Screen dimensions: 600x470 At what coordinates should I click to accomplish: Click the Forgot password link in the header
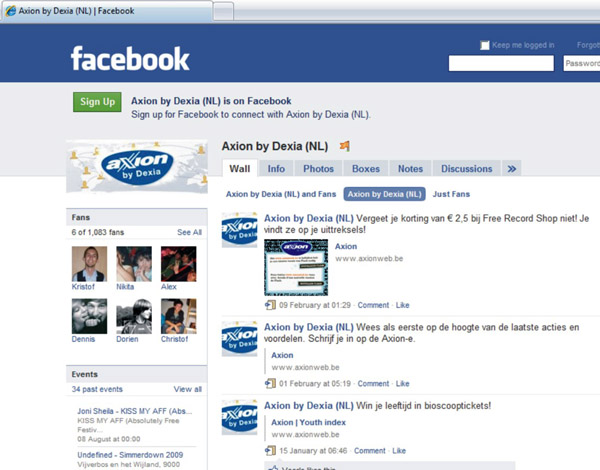[589, 45]
